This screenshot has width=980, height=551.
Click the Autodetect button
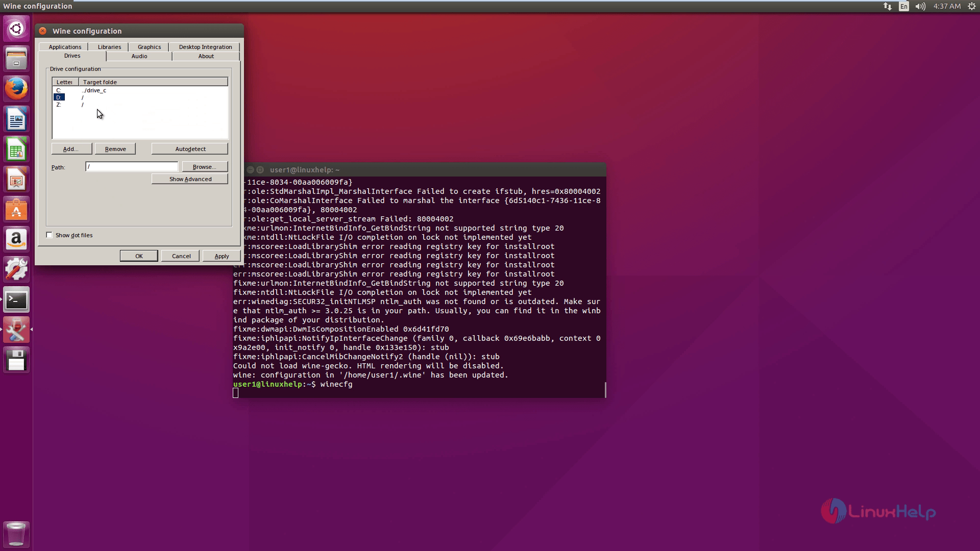pos(190,149)
